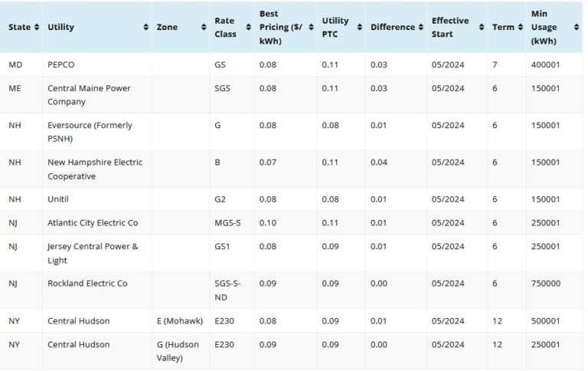Sort by Difference using arrow icon

420,28
